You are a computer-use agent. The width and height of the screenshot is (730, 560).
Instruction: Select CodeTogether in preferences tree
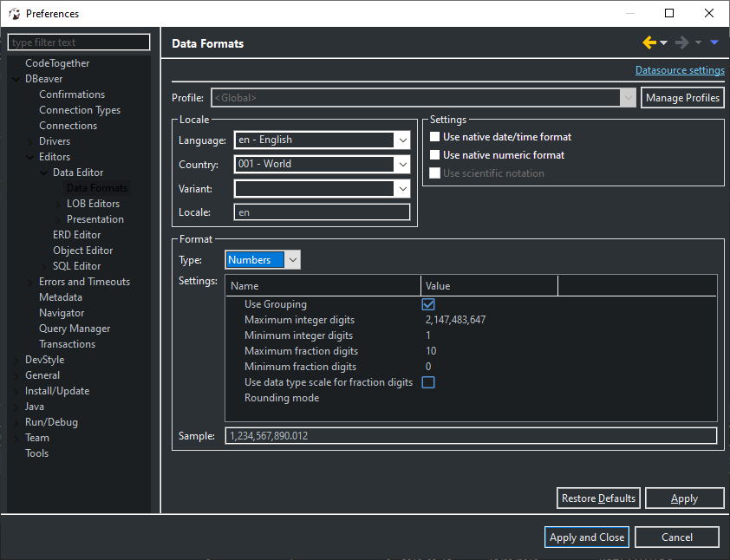57,63
